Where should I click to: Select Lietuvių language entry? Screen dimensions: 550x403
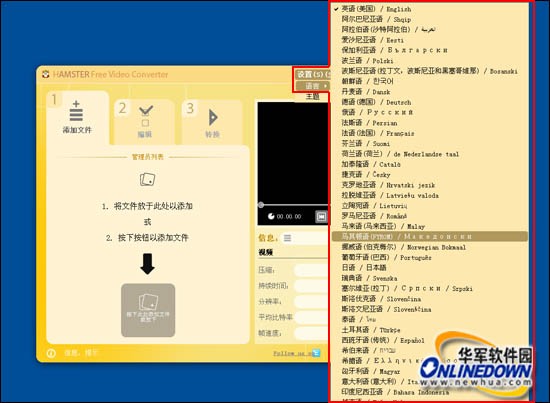click(430, 206)
